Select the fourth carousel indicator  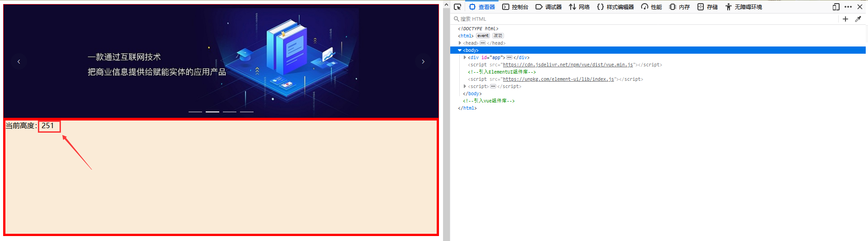[247, 111]
